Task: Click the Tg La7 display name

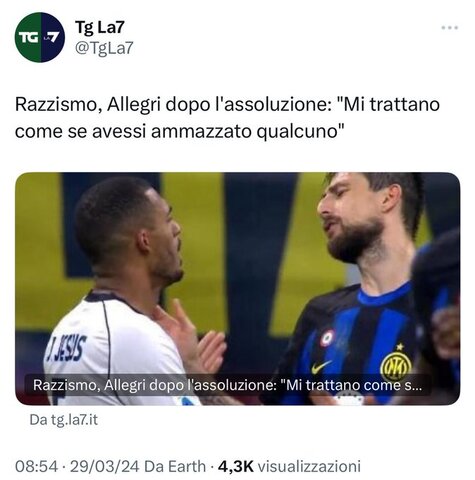Action: 100,27
